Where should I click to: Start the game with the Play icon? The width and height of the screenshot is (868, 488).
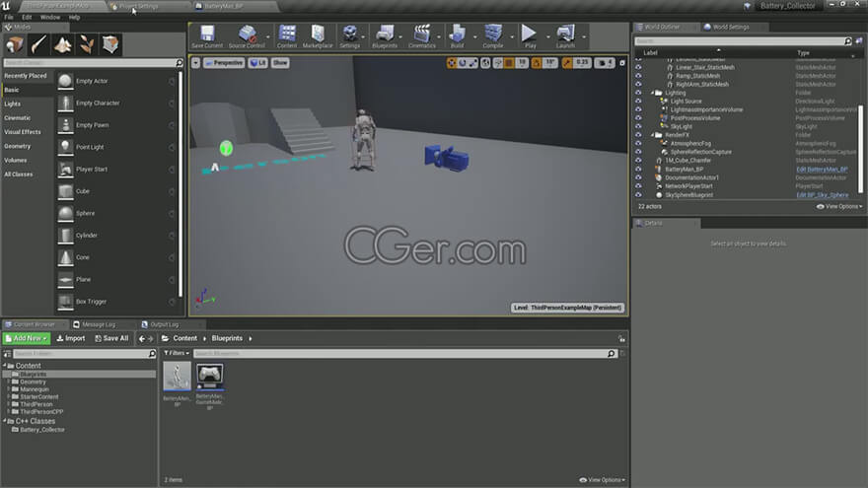tap(530, 34)
